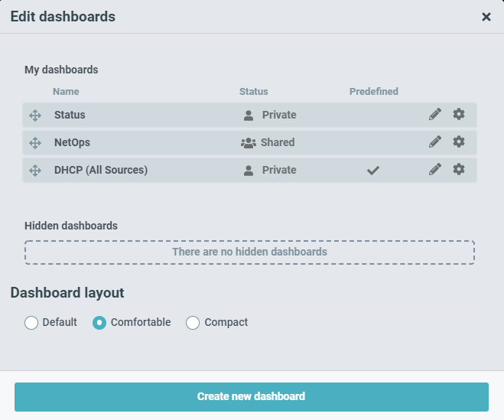Click pencil icon for DHCP (All Sources)
Viewport: 504px width, 420px height.
435,170
